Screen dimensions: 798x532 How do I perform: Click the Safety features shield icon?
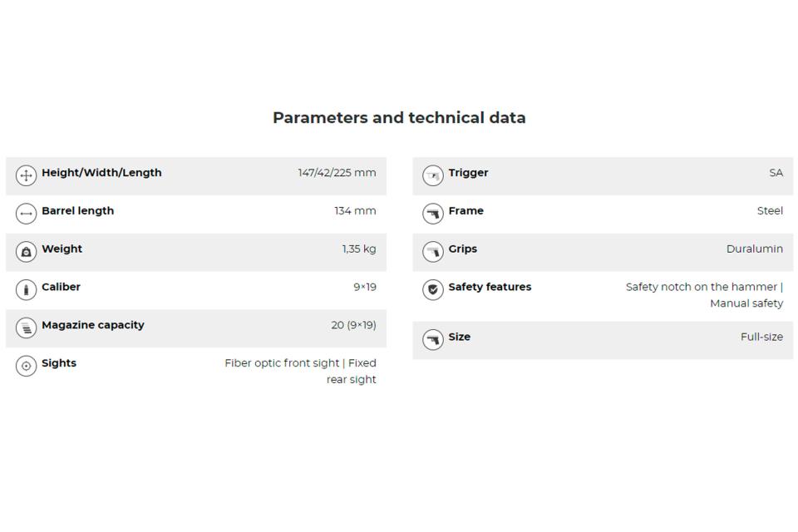pos(432,290)
